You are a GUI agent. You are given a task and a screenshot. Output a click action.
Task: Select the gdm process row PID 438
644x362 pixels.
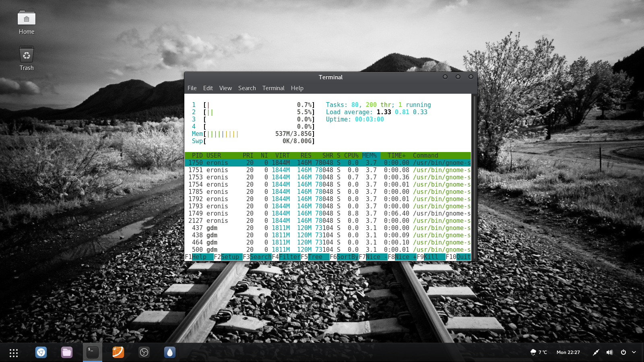coord(328,235)
